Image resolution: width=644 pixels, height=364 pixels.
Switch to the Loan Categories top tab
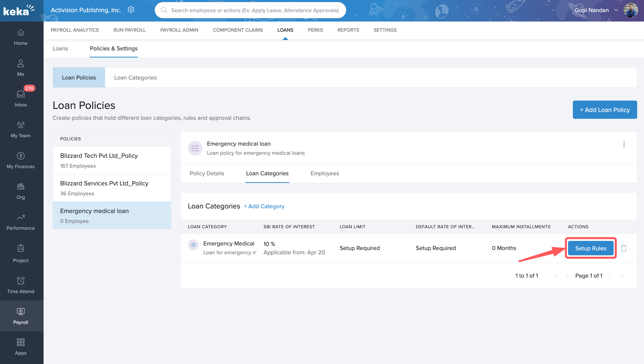135,78
